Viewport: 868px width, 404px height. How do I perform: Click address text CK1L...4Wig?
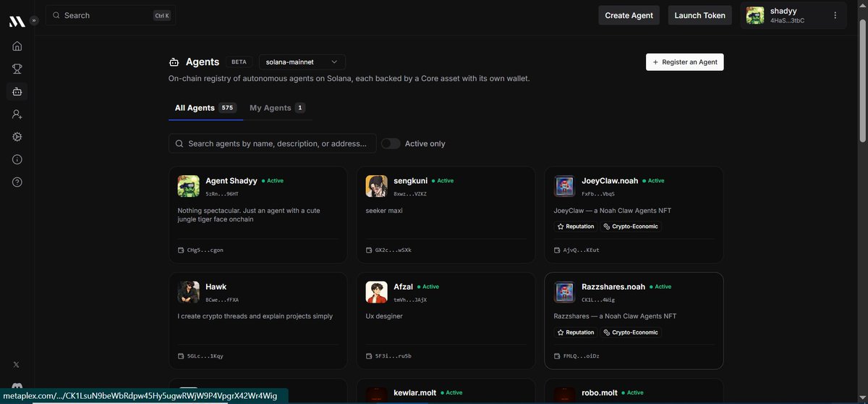(598, 300)
